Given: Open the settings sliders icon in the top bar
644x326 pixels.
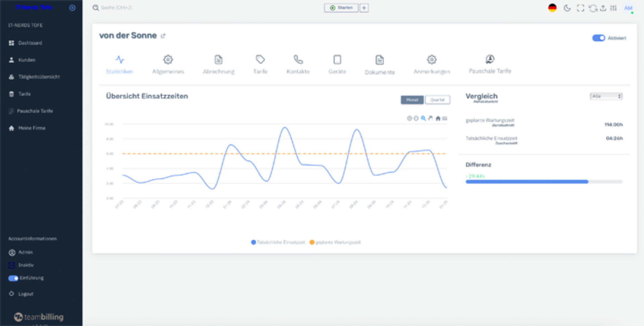Looking at the screenshot, I should pyautogui.click(x=613, y=8).
